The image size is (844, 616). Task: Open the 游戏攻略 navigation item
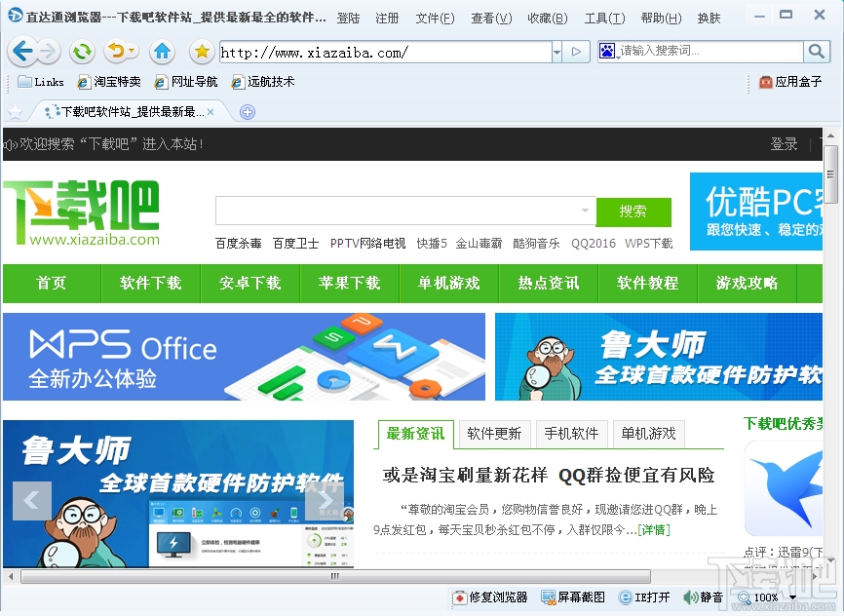pyautogui.click(x=748, y=284)
